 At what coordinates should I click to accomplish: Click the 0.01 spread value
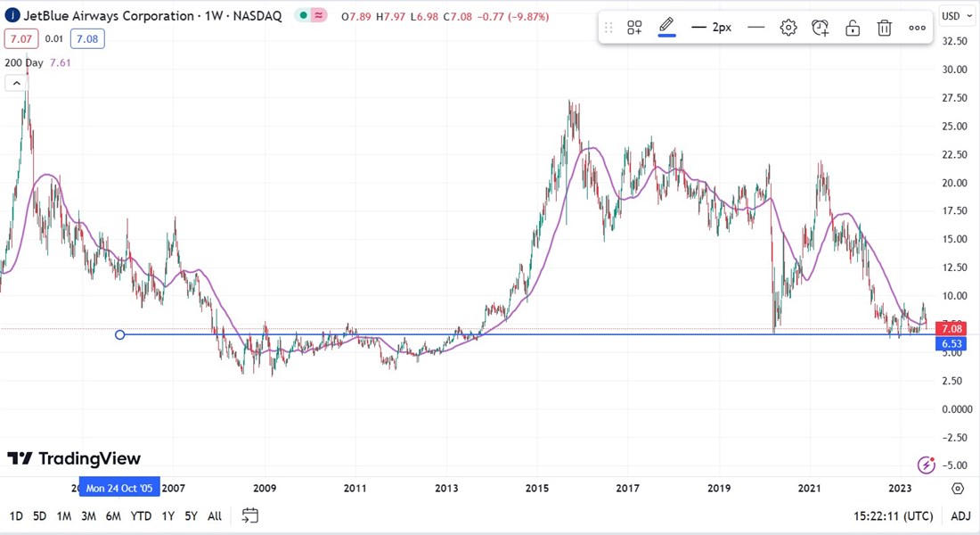[54, 39]
